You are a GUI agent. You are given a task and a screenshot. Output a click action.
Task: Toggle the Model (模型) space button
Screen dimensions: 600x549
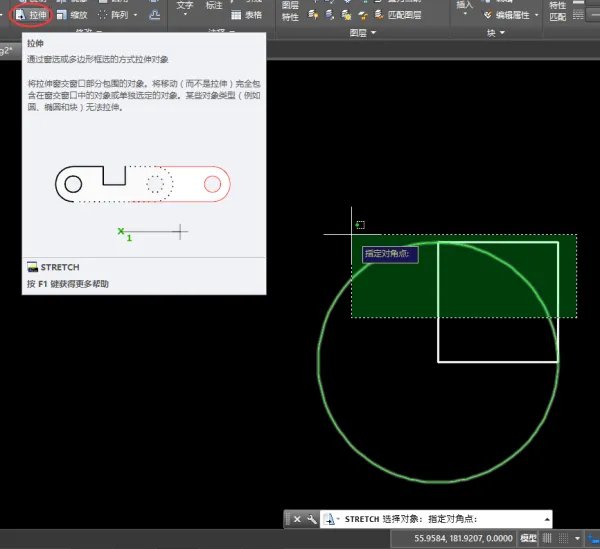tap(528, 538)
